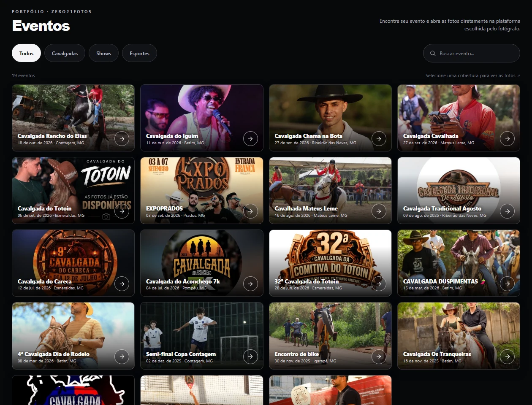
Task: Open arrow icon on Cavalgada do Iguim
Action: coord(250,138)
